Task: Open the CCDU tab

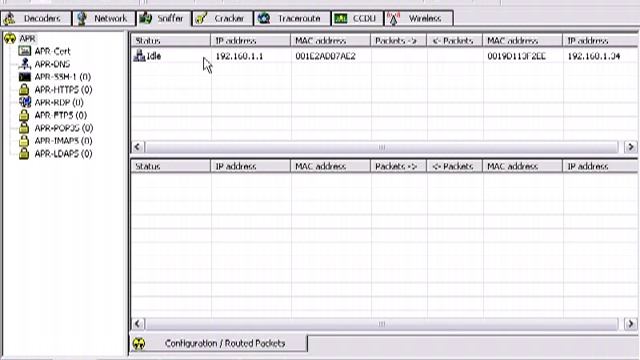Action: pos(358,18)
